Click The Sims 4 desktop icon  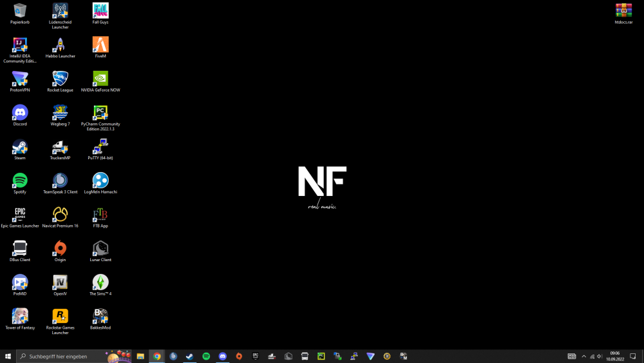[x=100, y=282]
